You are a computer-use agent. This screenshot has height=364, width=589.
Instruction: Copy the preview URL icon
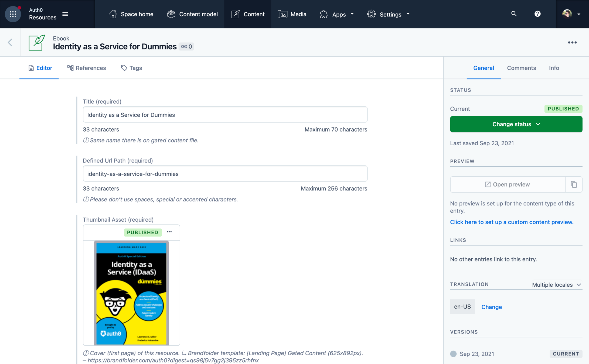pos(574,184)
